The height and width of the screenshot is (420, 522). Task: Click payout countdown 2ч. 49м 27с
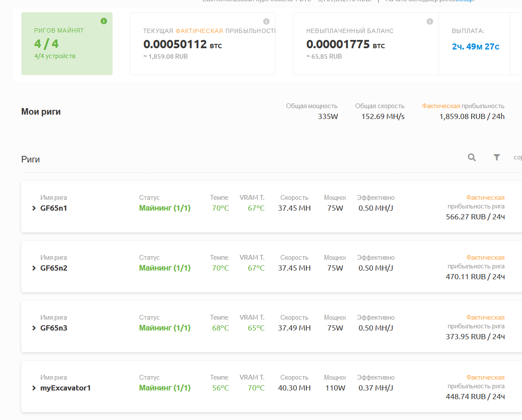click(x=475, y=46)
